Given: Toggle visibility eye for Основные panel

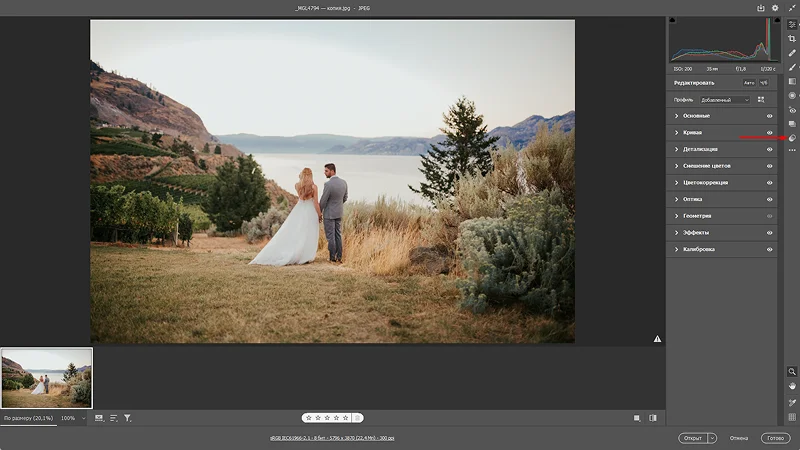Looking at the screenshot, I should tap(769, 116).
